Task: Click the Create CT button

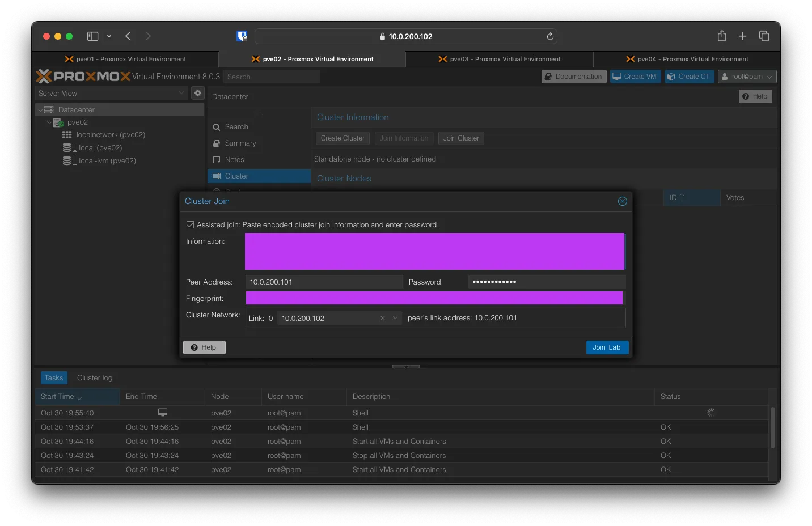Action: 689,77
